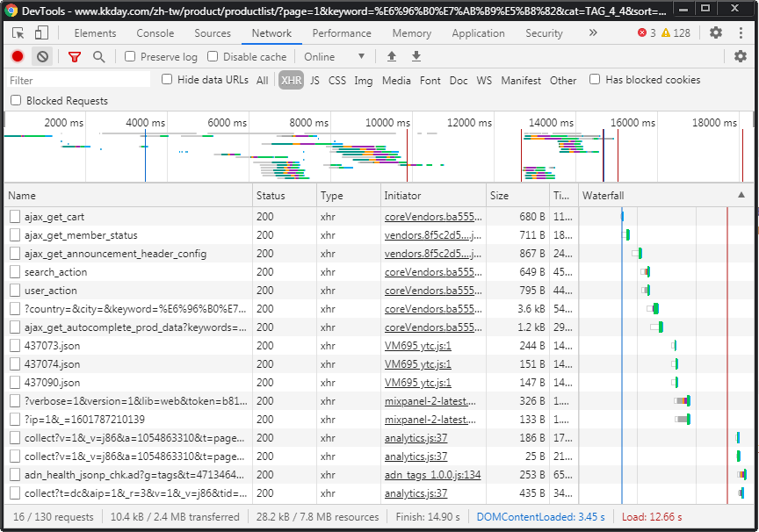Image resolution: width=759 pixels, height=532 pixels.
Task: Filter requests by Img type
Action: click(364, 80)
